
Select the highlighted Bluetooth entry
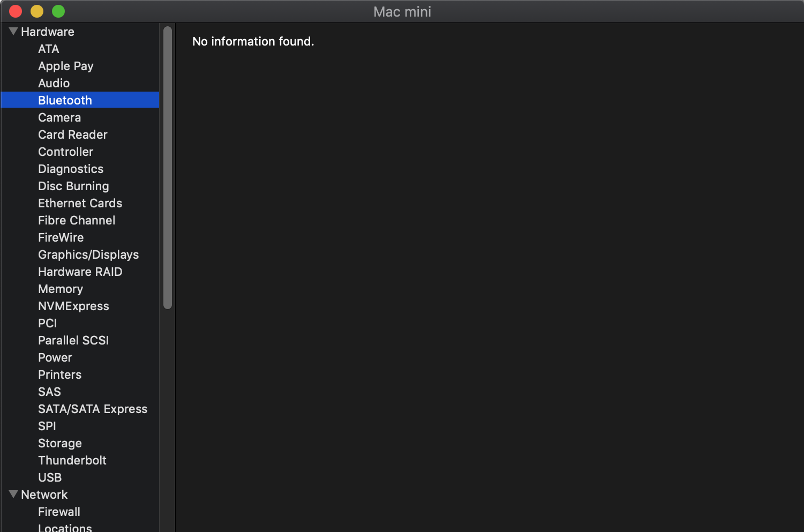80,100
